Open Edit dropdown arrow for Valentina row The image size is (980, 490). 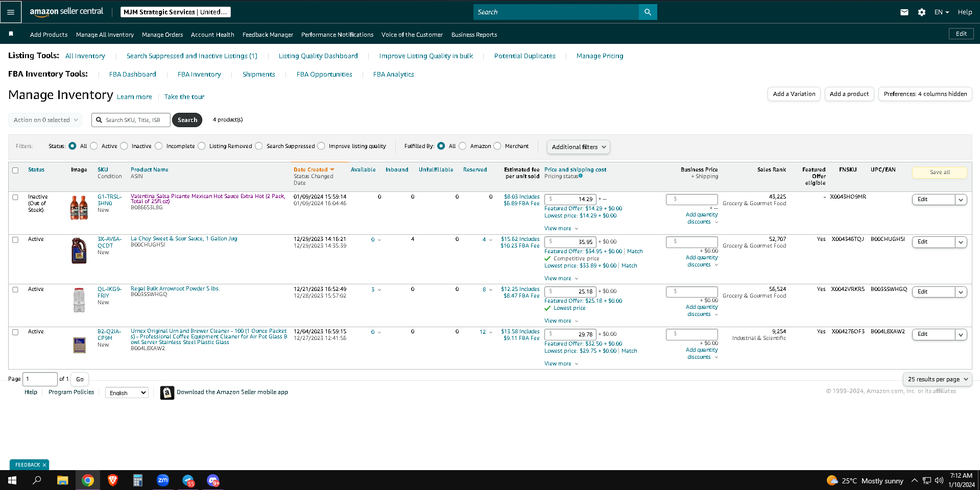pos(961,200)
